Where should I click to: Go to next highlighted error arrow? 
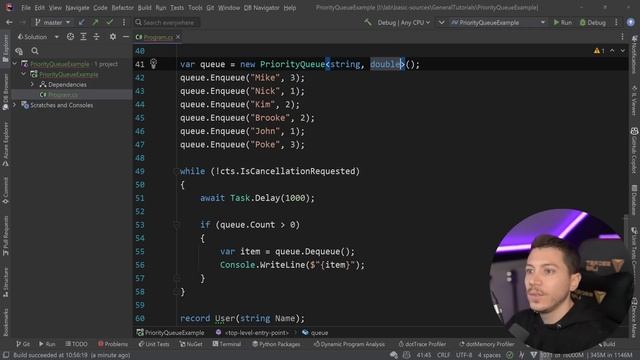tap(622, 51)
